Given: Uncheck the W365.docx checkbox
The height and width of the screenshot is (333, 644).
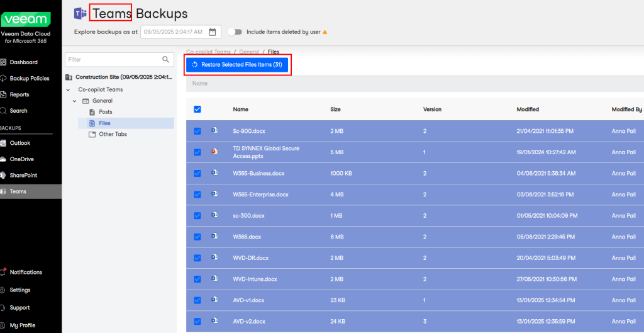Looking at the screenshot, I should 197,237.
